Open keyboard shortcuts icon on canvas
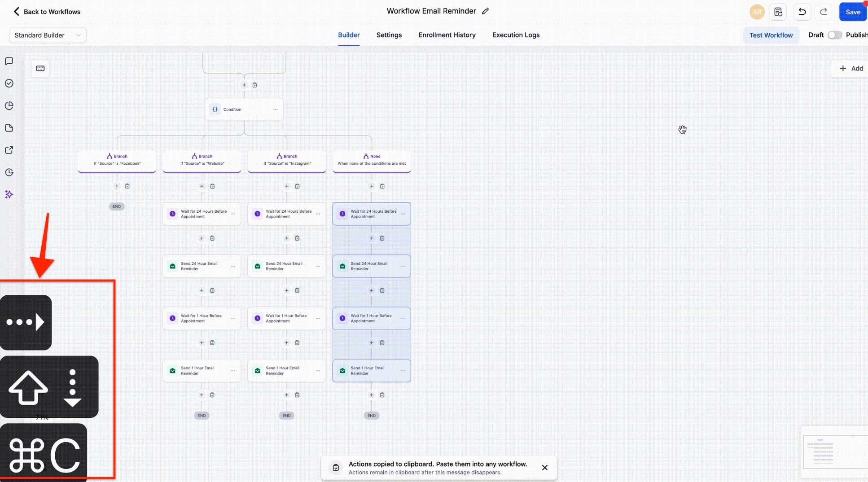868x482 pixels. [40, 68]
